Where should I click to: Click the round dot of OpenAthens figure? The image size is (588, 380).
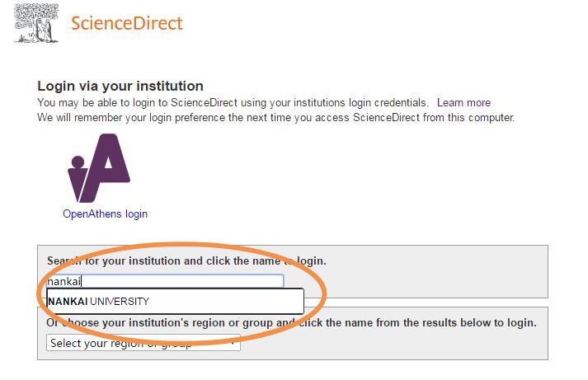point(78,162)
